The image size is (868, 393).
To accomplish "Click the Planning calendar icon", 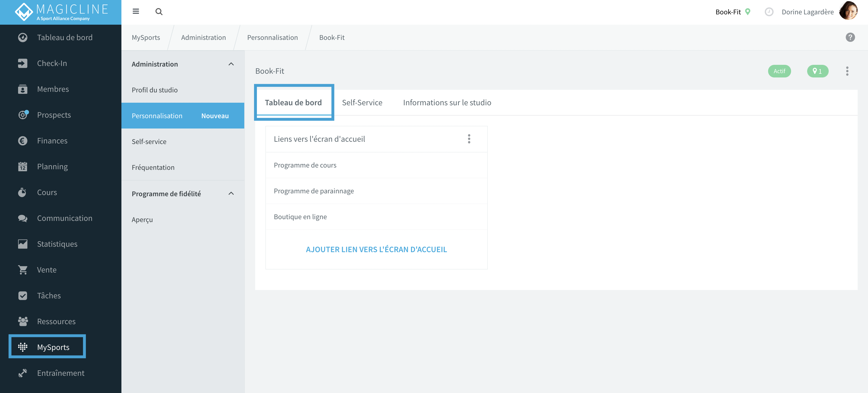I will [23, 166].
